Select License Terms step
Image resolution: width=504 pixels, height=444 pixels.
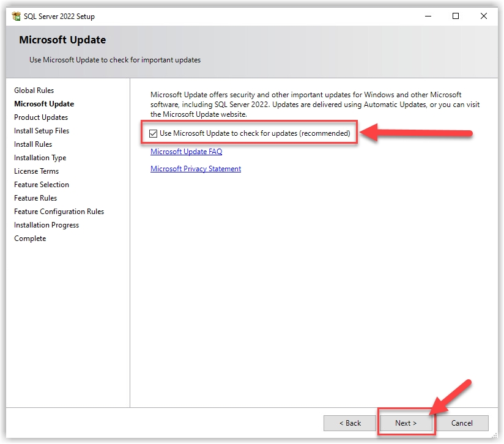click(36, 171)
